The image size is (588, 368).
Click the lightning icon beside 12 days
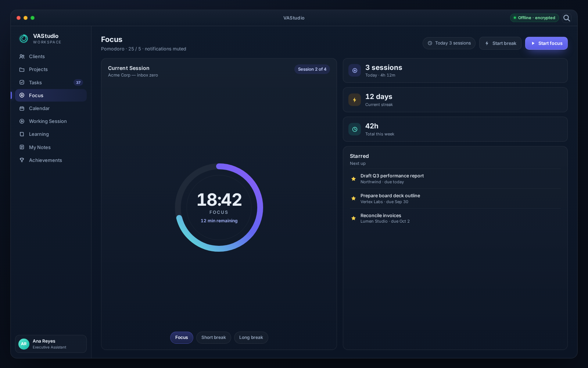pos(355,100)
